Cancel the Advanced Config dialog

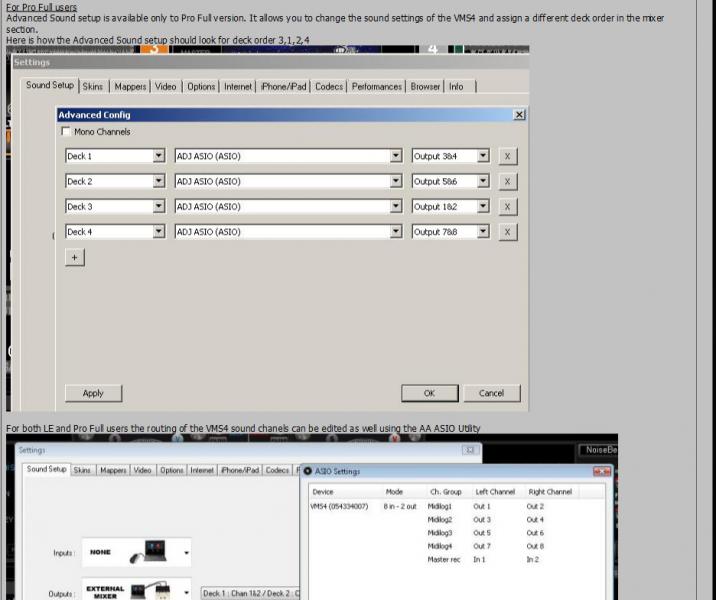click(491, 393)
